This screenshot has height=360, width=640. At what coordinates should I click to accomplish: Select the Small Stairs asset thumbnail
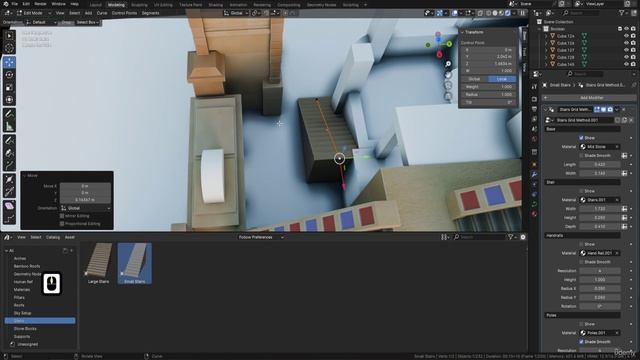[135, 263]
